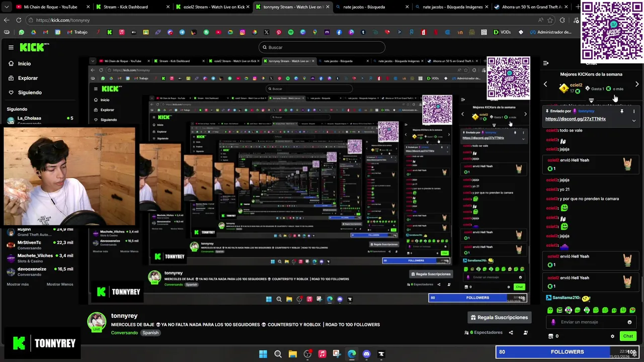Image resolution: width=644 pixels, height=362 pixels.
Task: Open the Spotify bookmark icon
Action: tap(291, 32)
